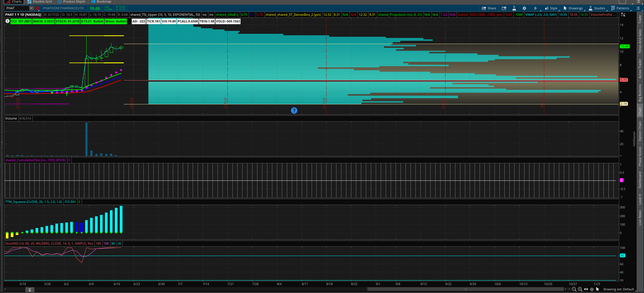Switch to the Product Depth tab
The image size is (644, 293).
coord(71,2)
